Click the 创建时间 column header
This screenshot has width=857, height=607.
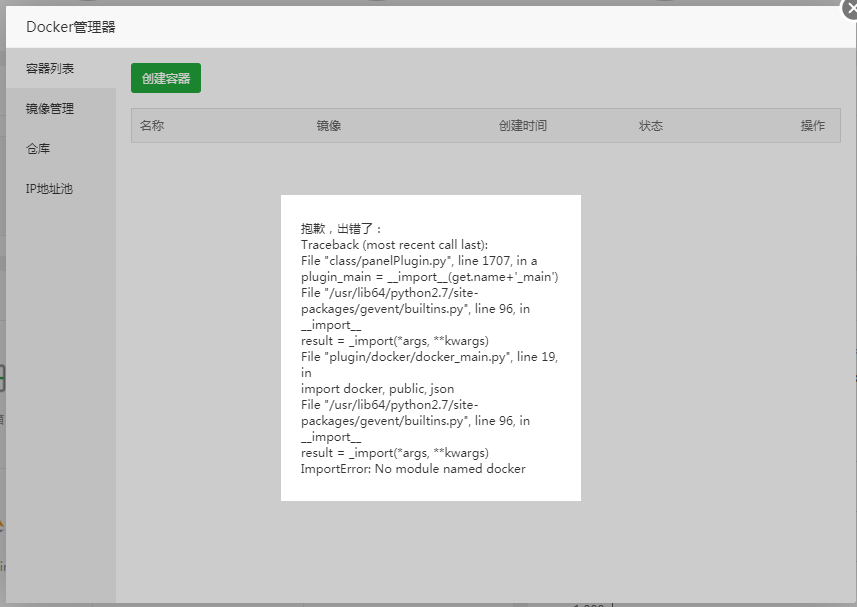click(x=523, y=126)
